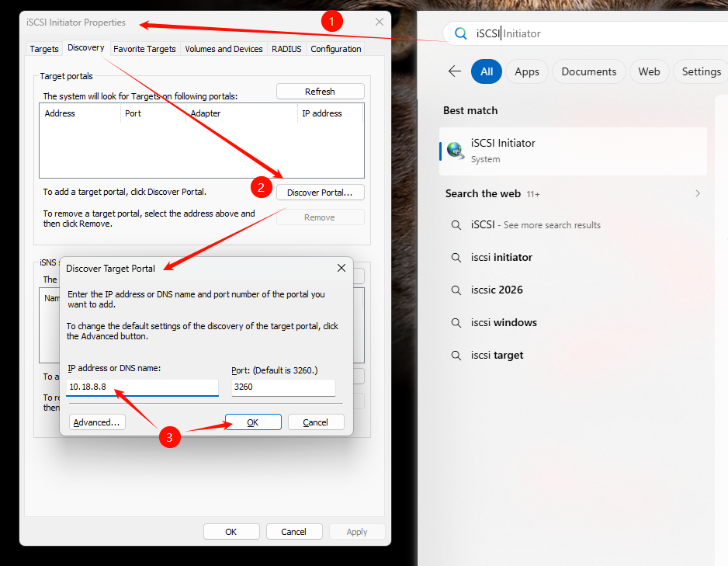This screenshot has height=566, width=728.
Task: Filter search results by Documents
Action: coord(589,71)
